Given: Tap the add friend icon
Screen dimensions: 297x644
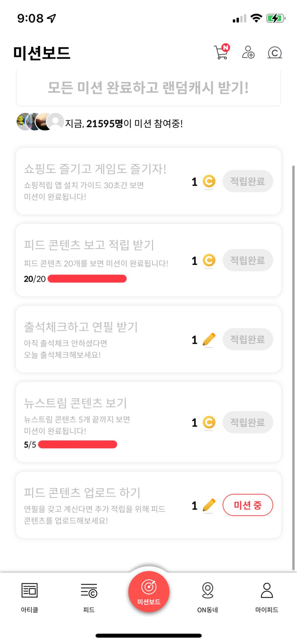Looking at the screenshot, I should pyautogui.click(x=248, y=52).
